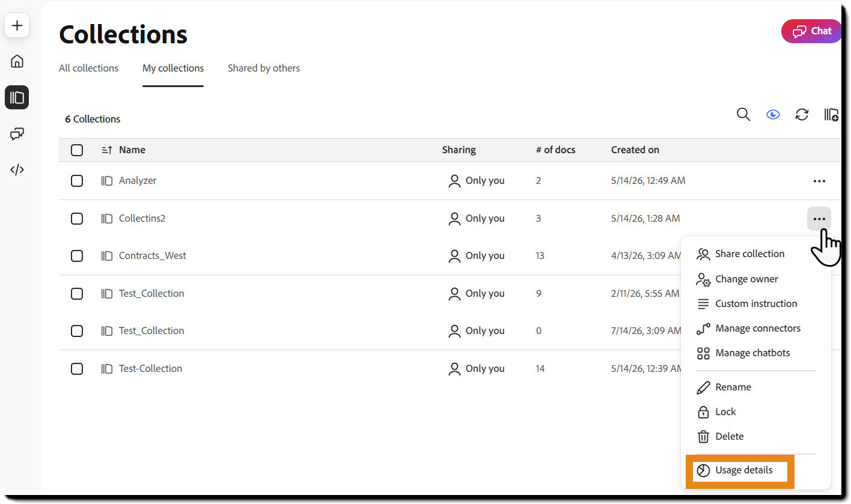Toggle the blue eye visibility icon
The height and width of the screenshot is (504, 851).
pos(773,114)
